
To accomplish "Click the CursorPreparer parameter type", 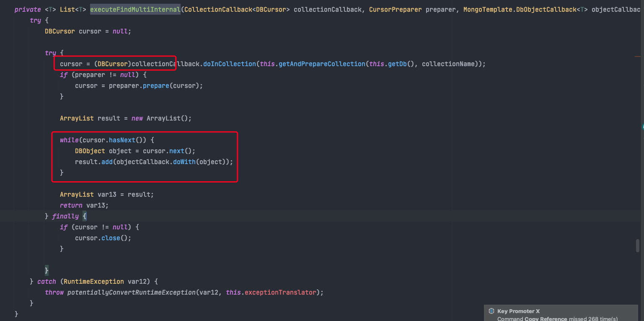I will coord(395,10).
